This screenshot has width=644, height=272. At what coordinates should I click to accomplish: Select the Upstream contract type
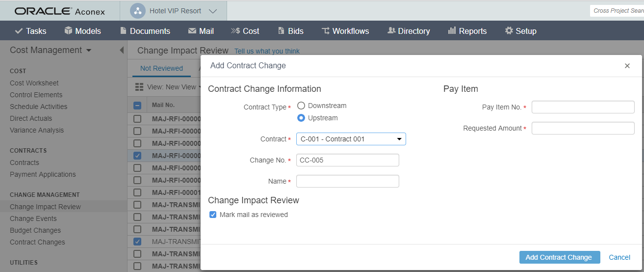pos(301,118)
